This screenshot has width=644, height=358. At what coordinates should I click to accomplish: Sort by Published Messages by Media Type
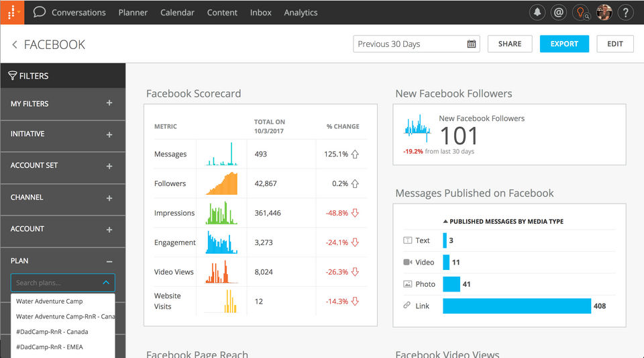(x=504, y=221)
